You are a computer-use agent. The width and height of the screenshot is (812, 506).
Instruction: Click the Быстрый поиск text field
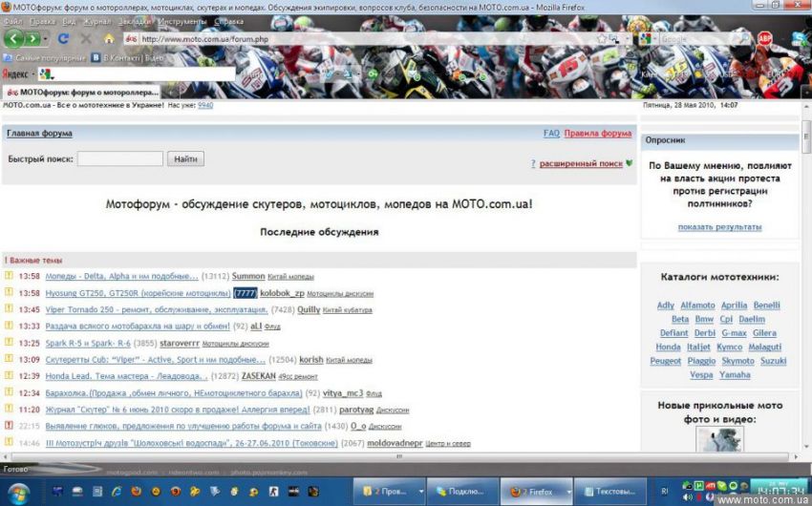[x=120, y=159]
